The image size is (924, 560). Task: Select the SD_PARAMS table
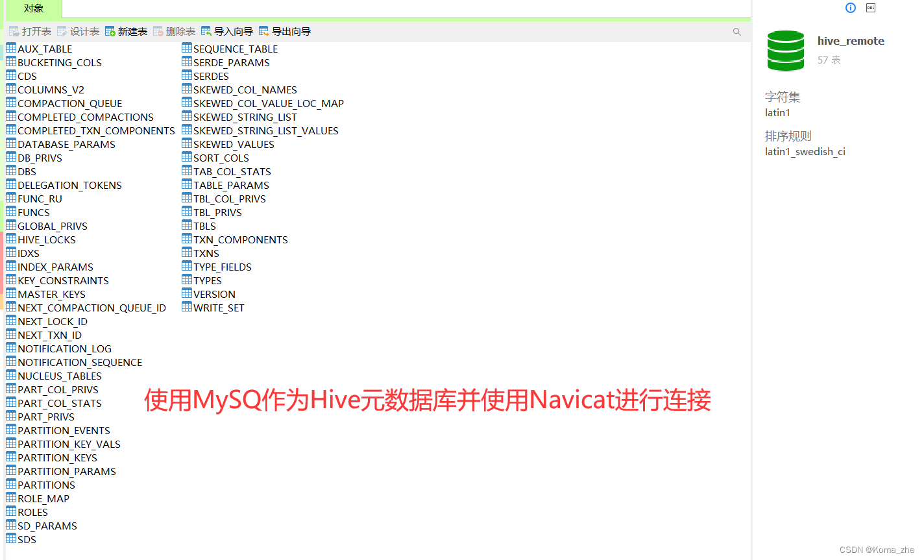47,526
